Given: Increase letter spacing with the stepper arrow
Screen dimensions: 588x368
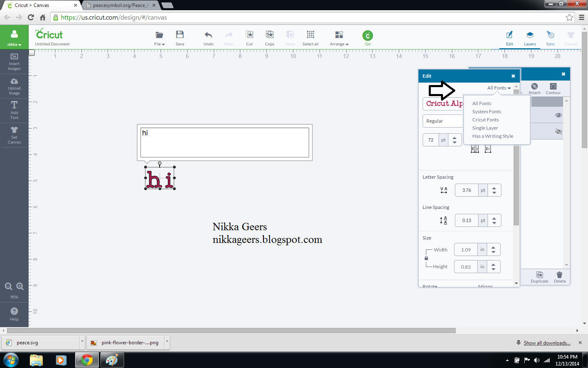Looking at the screenshot, I should 494,188.
